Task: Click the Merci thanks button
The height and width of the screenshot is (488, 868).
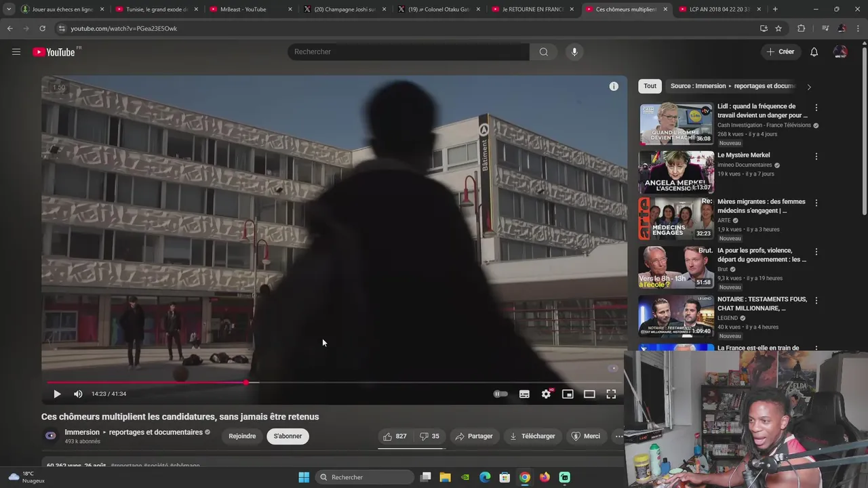Action: (586, 436)
